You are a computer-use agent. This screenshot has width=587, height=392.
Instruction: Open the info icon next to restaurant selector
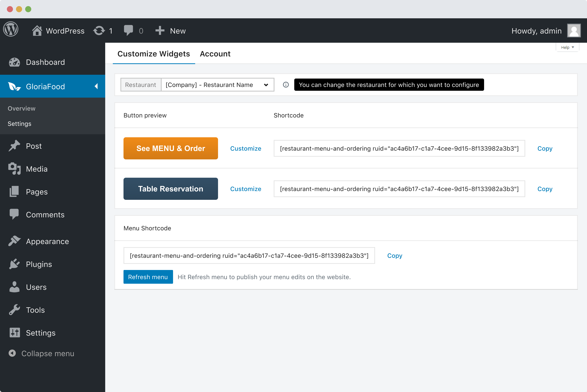tap(286, 85)
